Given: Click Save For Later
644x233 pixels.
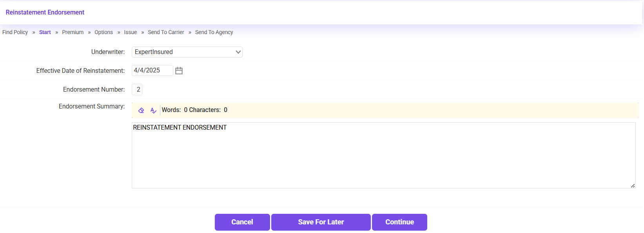Looking at the screenshot, I should tap(321, 222).
